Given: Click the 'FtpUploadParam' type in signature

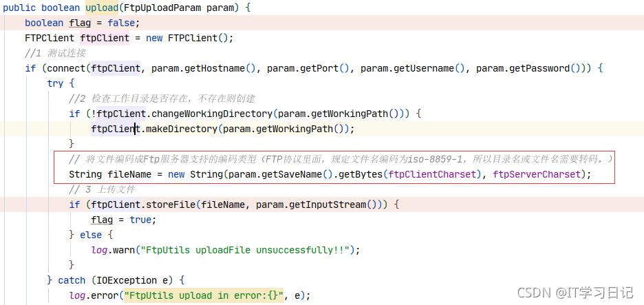Looking at the screenshot, I should click(x=162, y=8).
